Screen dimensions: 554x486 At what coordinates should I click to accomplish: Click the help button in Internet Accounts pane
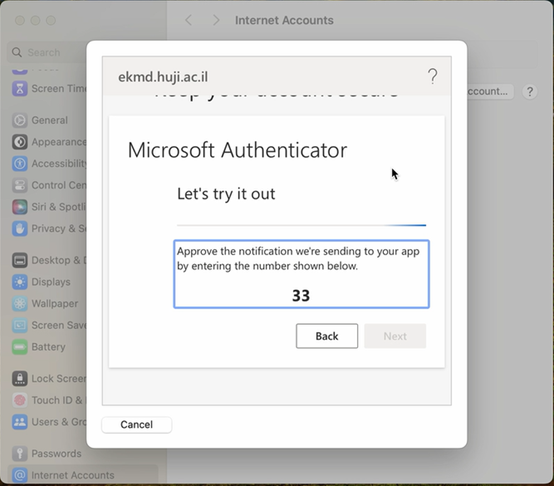pos(530,91)
